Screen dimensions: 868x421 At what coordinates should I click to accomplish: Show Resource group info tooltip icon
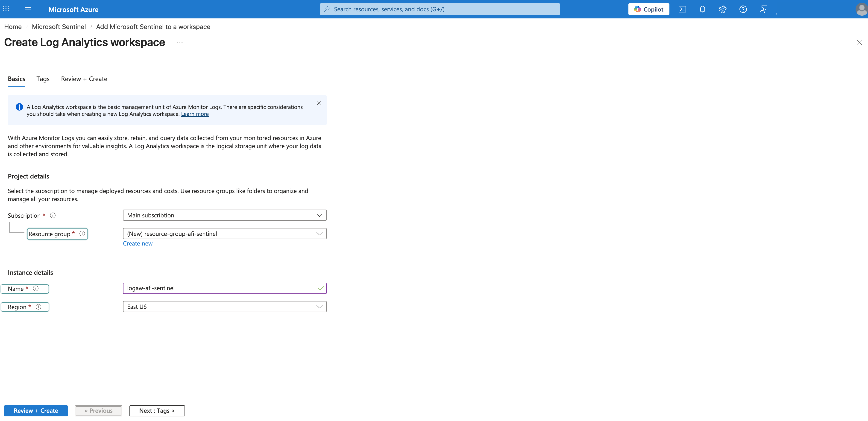pyautogui.click(x=82, y=234)
